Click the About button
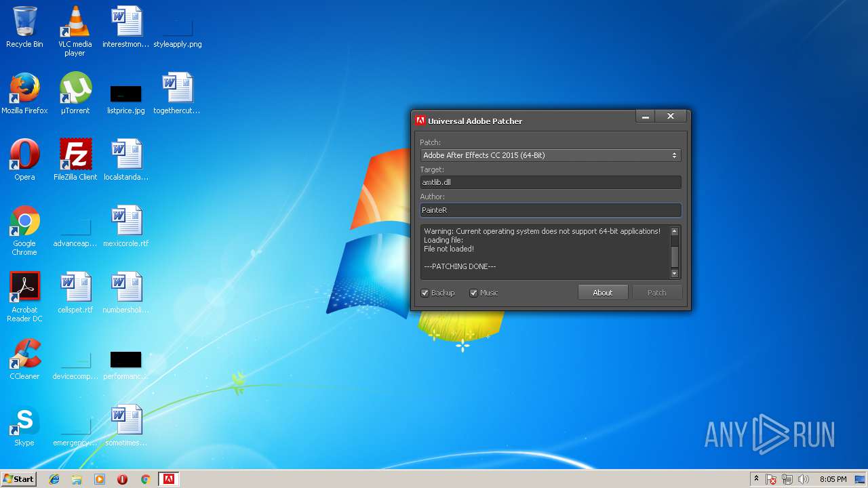868x488 pixels. pos(603,293)
